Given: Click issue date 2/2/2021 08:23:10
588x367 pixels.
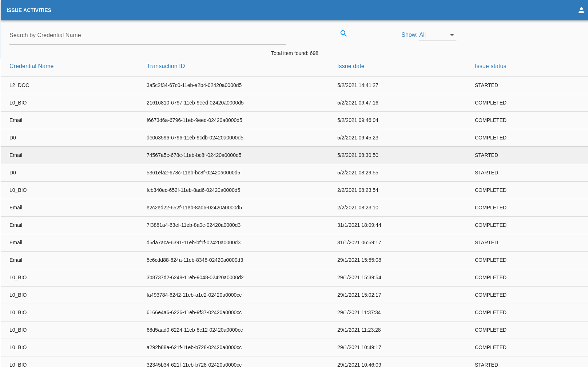Looking at the screenshot, I should 358,208.
